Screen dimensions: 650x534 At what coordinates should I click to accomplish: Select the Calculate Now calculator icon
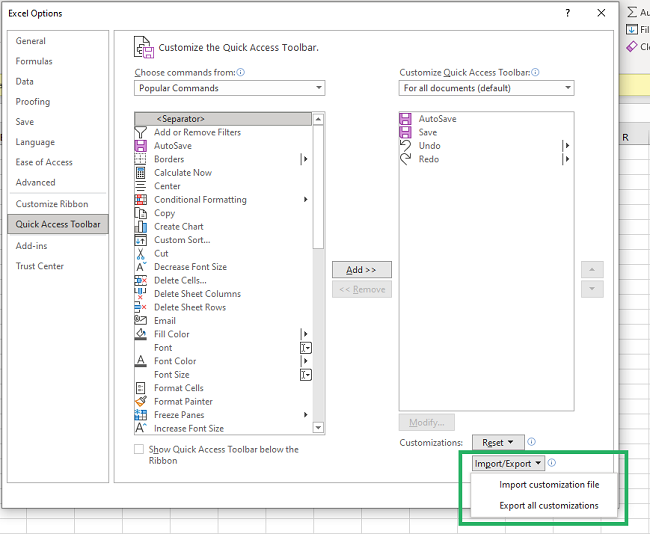coord(141,173)
